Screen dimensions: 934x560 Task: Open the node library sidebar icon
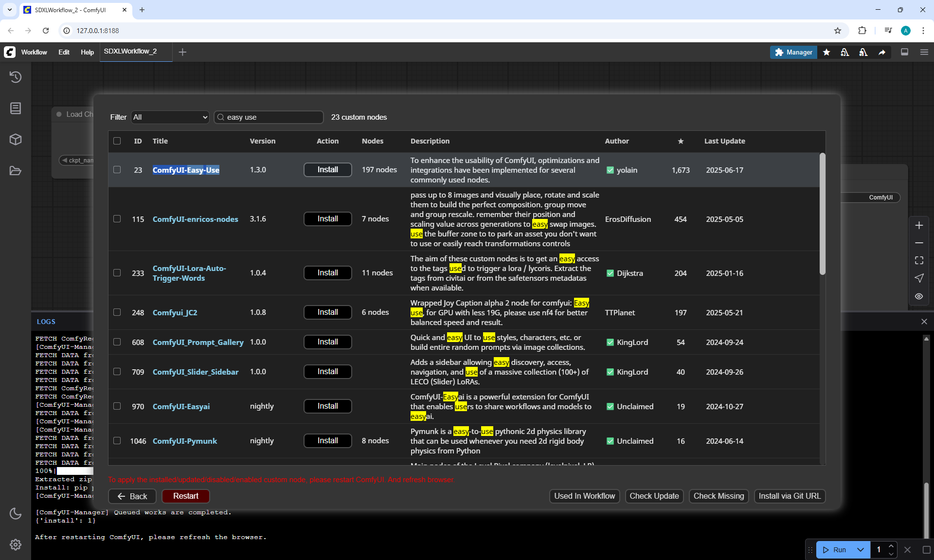16,108
